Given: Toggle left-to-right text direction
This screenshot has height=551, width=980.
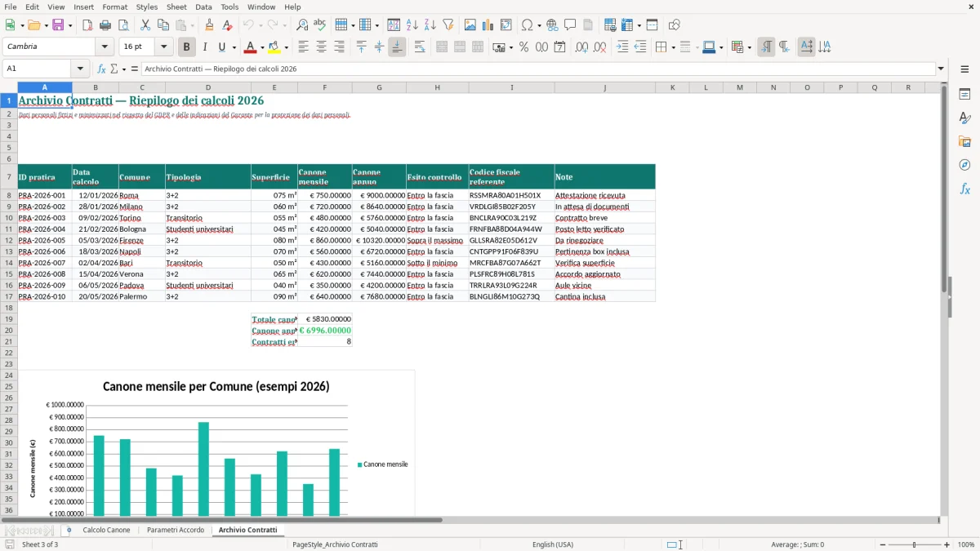Looking at the screenshot, I should point(766,47).
